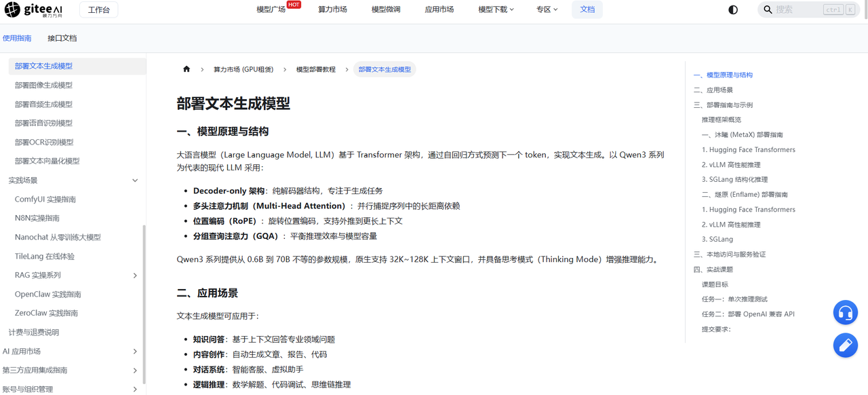Open the 专区 dropdown menu

coord(547,10)
